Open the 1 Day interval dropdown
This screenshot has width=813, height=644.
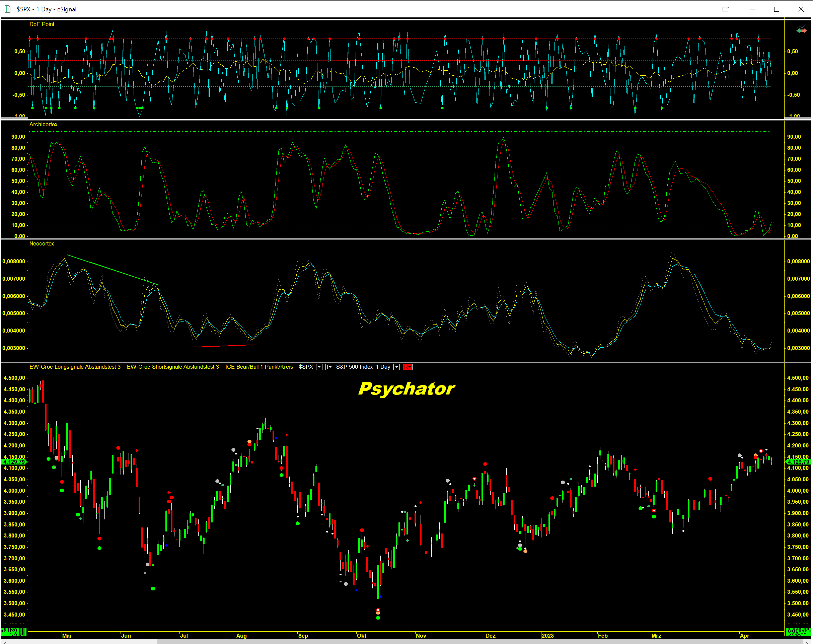[x=396, y=367]
